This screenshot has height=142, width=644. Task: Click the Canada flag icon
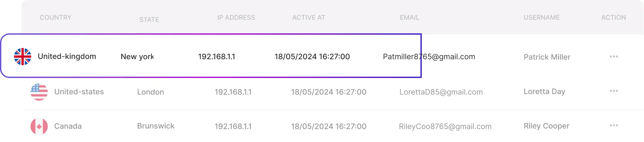tap(39, 126)
